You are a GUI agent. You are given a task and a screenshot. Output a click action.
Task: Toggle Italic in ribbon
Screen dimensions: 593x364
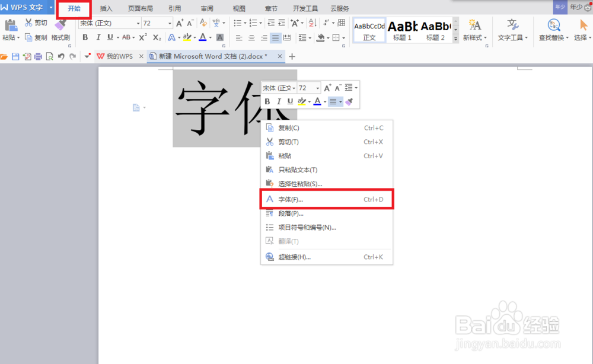[x=98, y=37]
